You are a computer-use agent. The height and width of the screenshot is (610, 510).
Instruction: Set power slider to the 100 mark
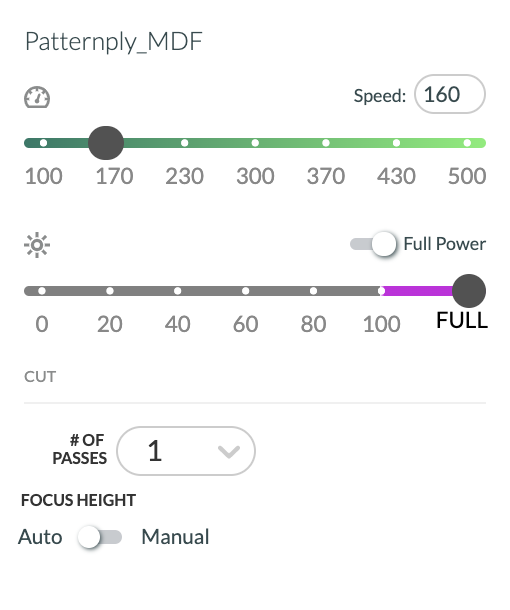click(381, 291)
